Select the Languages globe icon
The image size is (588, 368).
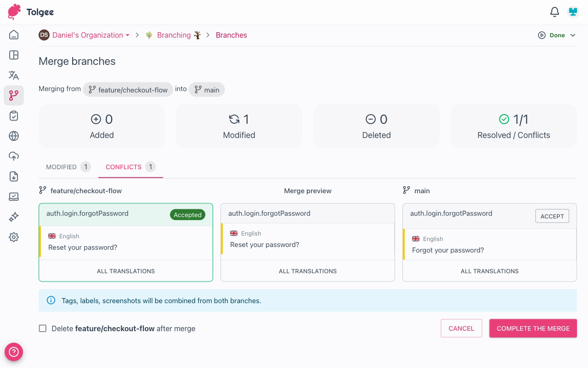[13, 136]
